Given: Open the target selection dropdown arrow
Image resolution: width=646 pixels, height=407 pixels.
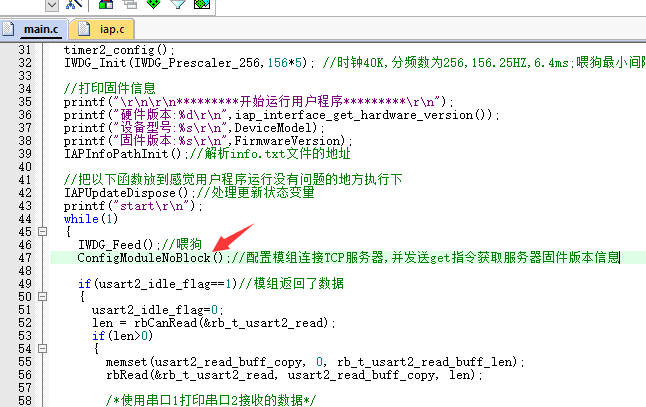Looking at the screenshot, I should pos(52,5).
